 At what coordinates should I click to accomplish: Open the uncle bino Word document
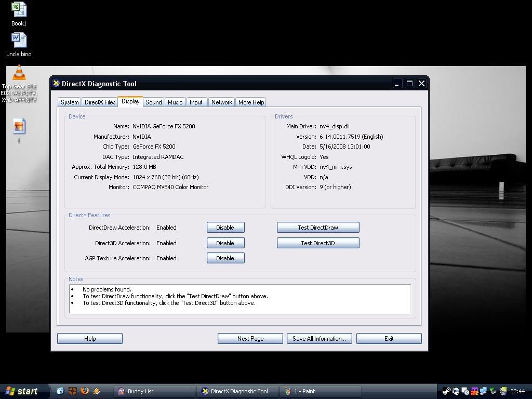(x=19, y=41)
